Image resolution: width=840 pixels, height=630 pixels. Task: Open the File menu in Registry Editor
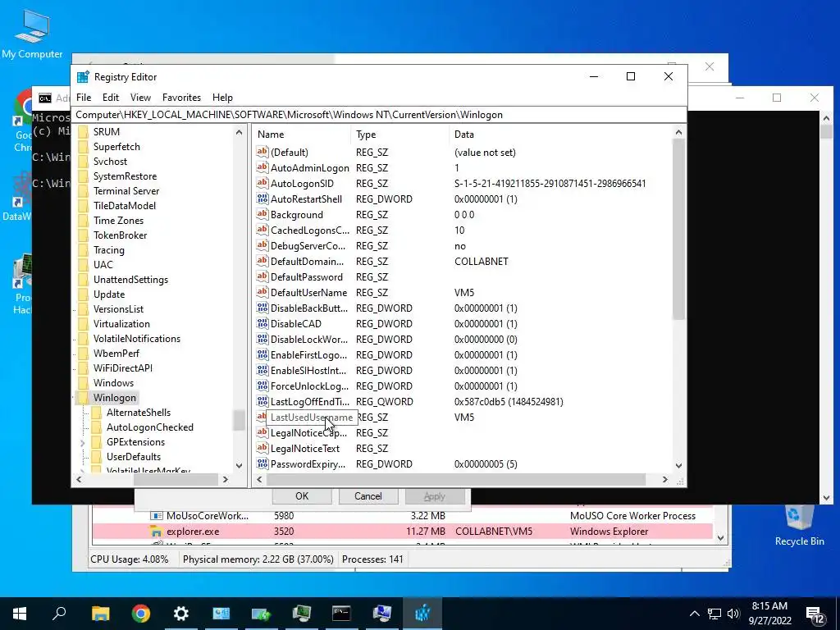pos(84,98)
